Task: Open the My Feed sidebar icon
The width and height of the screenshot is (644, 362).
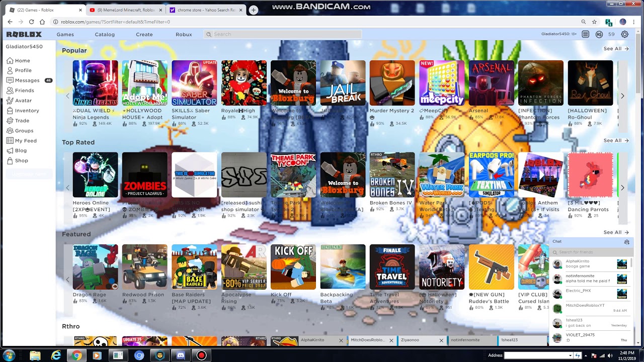Action: pyautogui.click(x=10, y=141)
